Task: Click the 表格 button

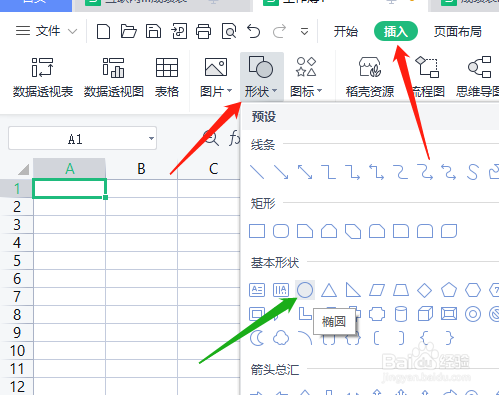Action: (x=167, y=77)
